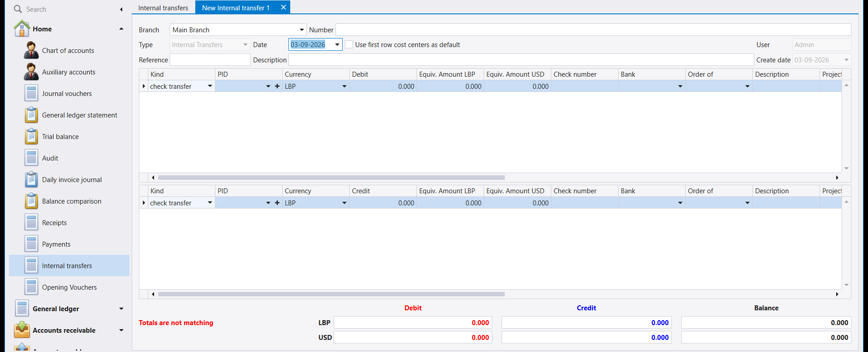
Task: Click the General ledger section icon
Action: [22, 309]
